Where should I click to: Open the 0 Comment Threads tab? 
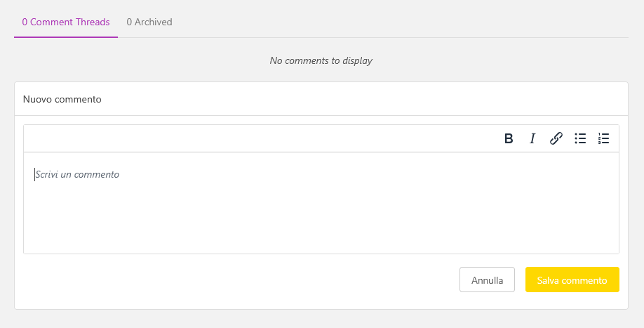[66, 22]
